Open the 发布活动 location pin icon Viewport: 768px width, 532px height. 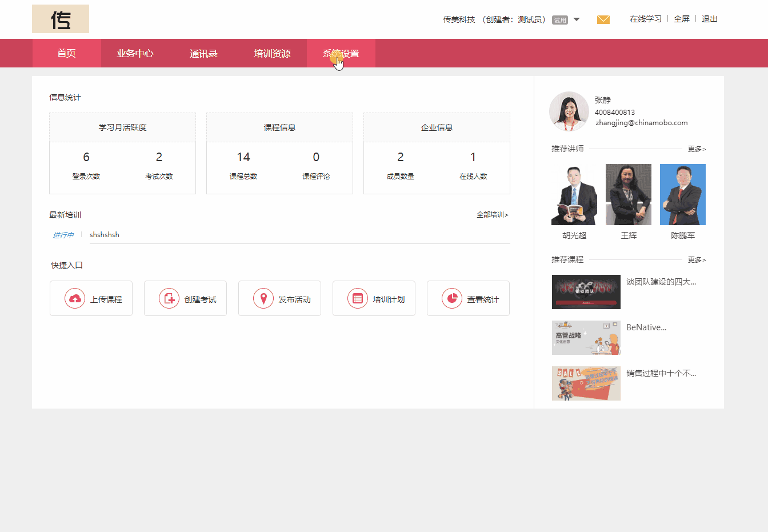point(263,298)
